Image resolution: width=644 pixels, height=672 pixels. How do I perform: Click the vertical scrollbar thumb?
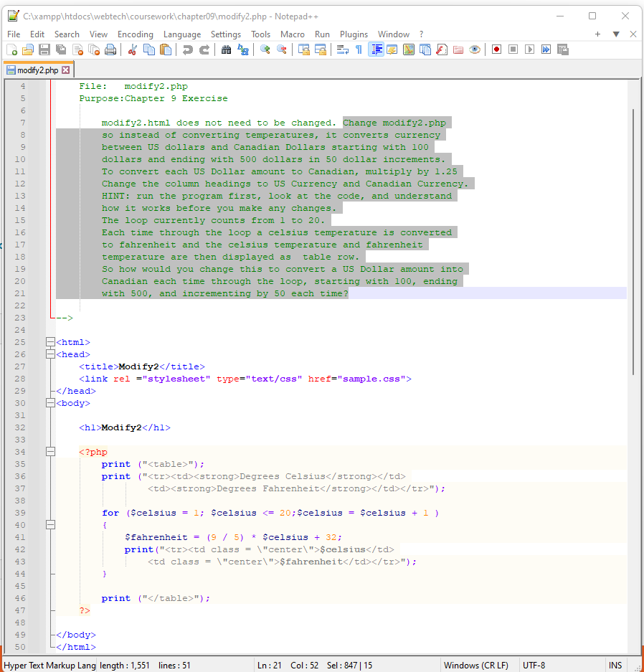pyautogui.click(x=634, y=242)
